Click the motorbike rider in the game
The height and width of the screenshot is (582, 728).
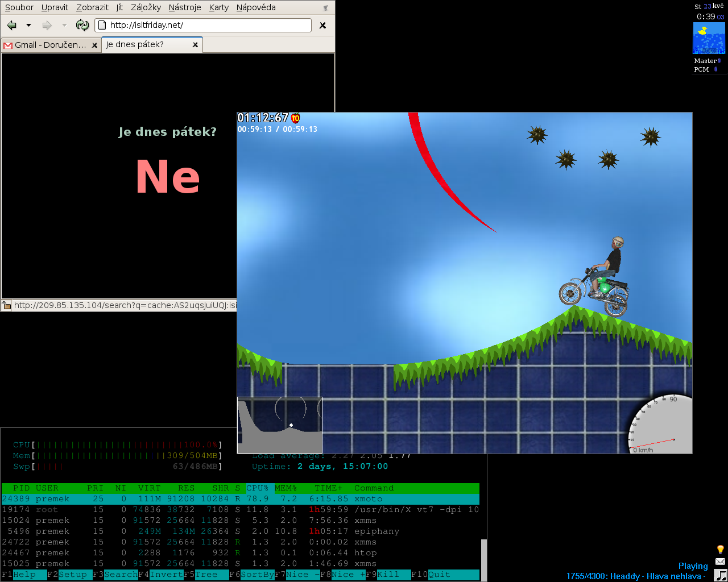pos(596,277)
